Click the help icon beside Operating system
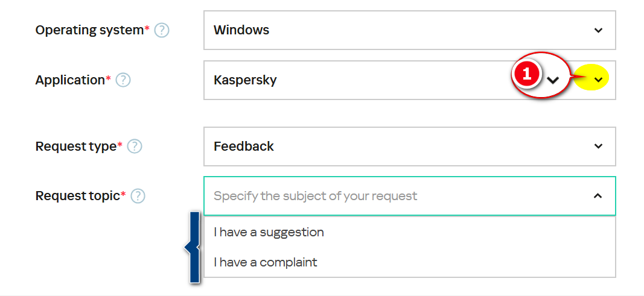 pyautogui.click(x=162, y=30)
